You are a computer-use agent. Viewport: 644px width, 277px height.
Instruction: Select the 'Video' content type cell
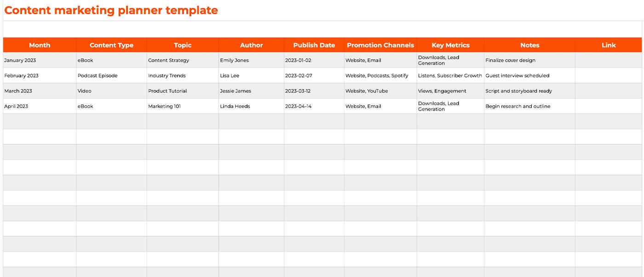click(111, 91)
